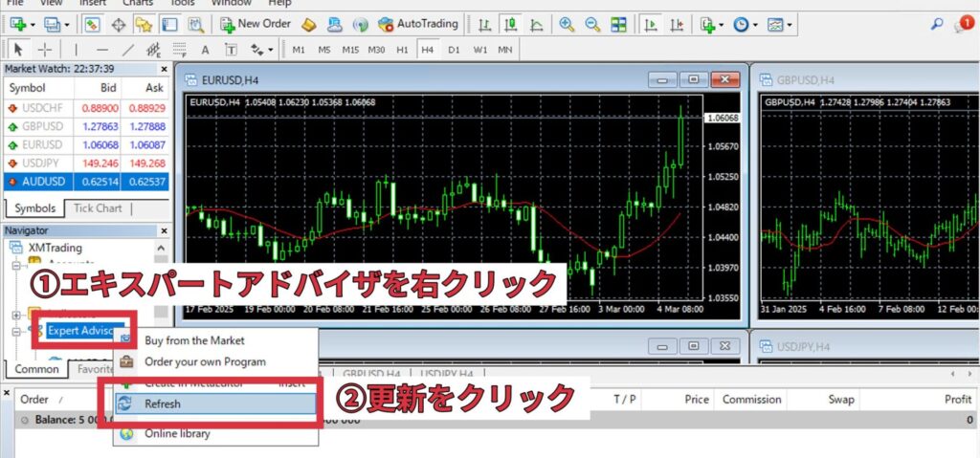The image size is (980, 458).
Task: Switch chart to Bar Chart icon
Action: click(484, 24)
